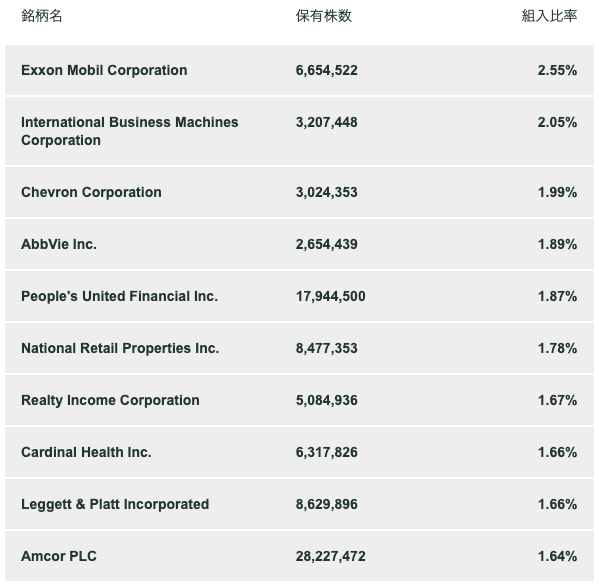Open International Business Machines Corporation entry

(130, 131)
